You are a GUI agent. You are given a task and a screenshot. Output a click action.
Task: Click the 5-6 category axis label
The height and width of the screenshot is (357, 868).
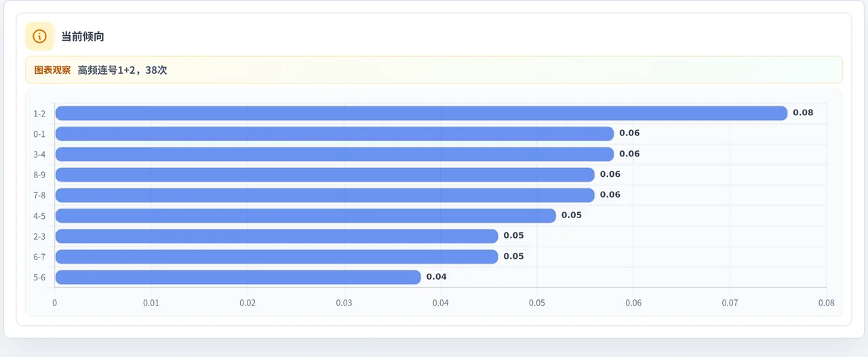pos(39,278)
